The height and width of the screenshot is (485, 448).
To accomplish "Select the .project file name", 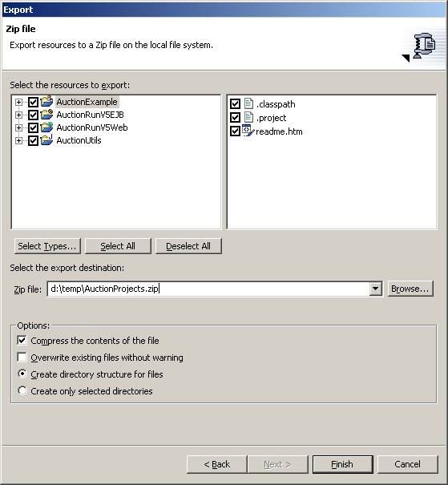I will click(x=271, y=118).
